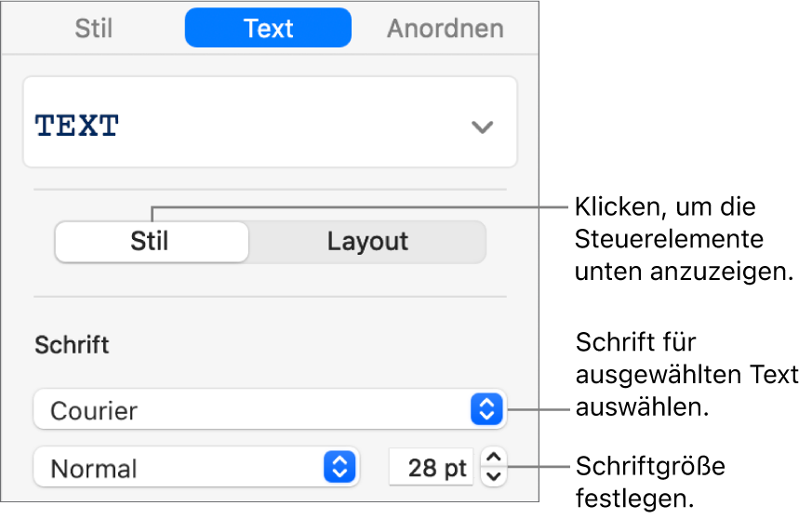The width and height of the screenshot is (812, 519).
Task: Click the "Schriftgröße festlegen" callout text
Action: [649, 482]
